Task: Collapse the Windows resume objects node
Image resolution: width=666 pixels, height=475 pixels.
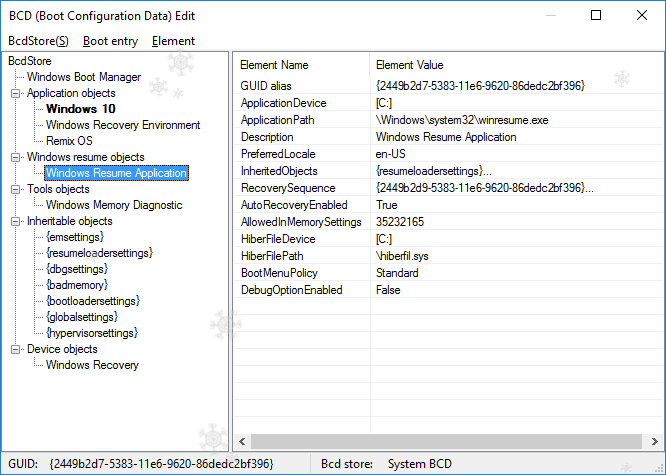Action: click(x=15, y=157)
